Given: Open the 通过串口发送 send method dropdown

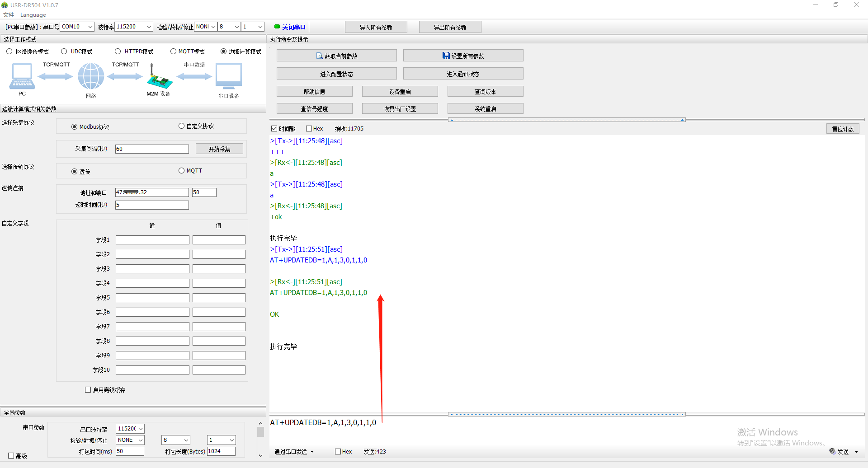Looking at the screenshot, I should pos(294,452).
